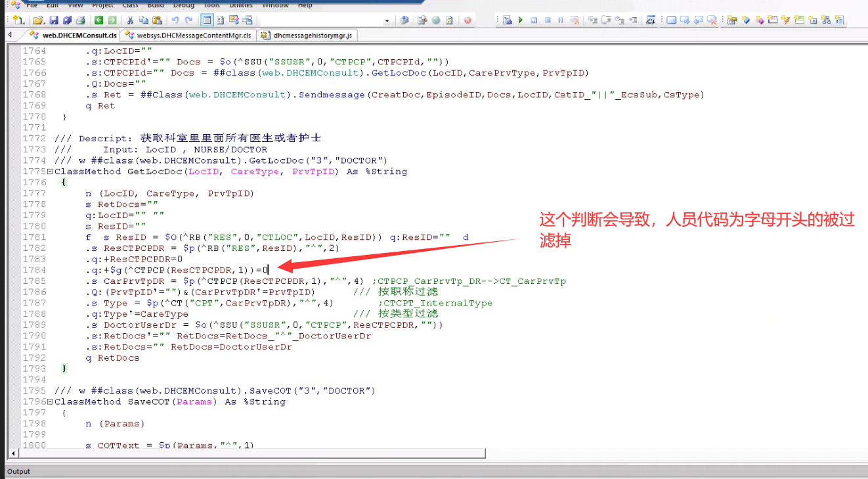The image size is (868, 479).
Task: Cut the selected text using the scissors icon
Action: pyautogui.click(x=131, y=20)
